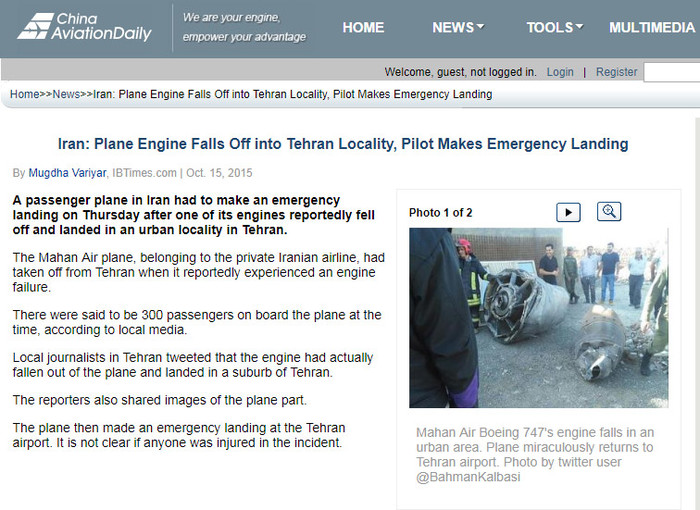The height and width of the screenshot is (510, 700).
Task: Go to Home in the breadcrumb
Action: [x=25, y=94]
